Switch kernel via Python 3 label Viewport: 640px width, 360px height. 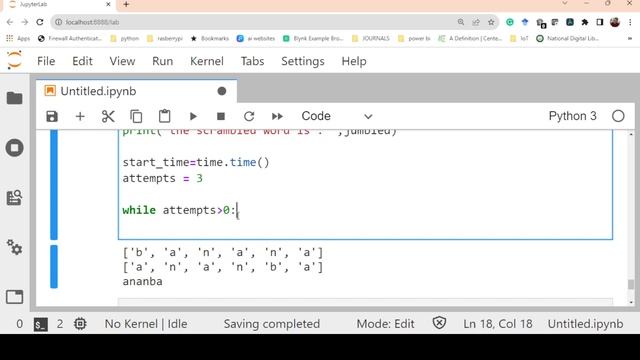coord(572,116)
